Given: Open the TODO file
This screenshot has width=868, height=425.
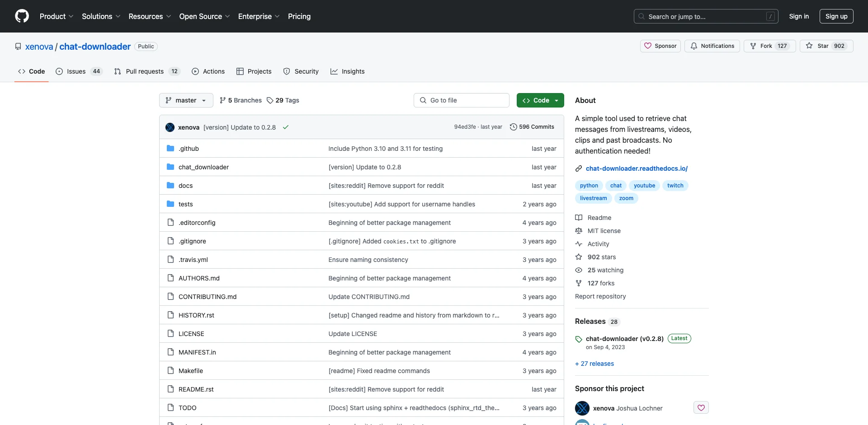Looking at the screenshot, I should click(x=187, y=408).
